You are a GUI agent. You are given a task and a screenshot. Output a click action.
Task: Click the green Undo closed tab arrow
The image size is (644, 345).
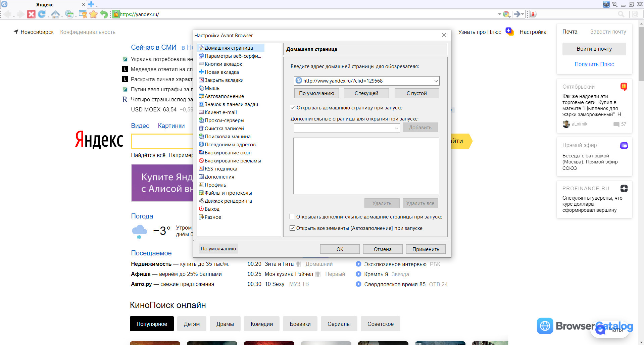point(104,14)
